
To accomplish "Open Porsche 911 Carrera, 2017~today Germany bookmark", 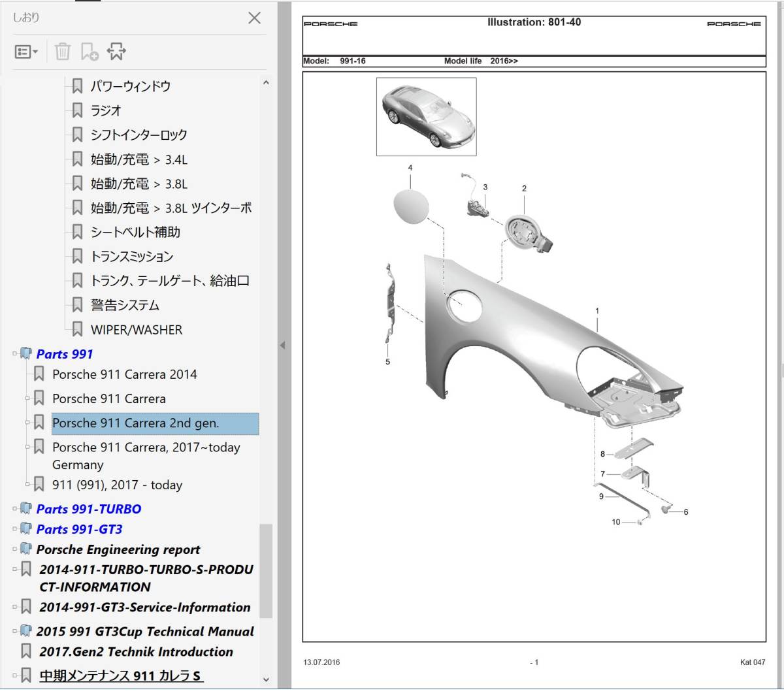I will (x=146, y=456).
